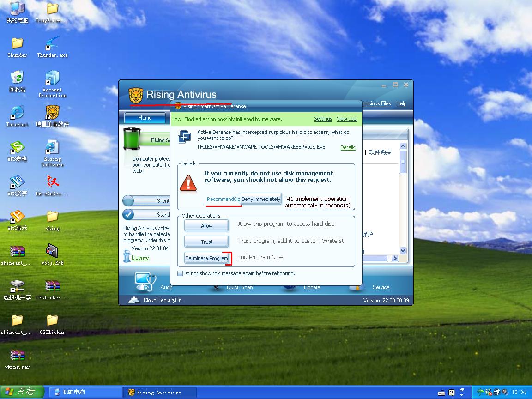Click the Audit computer icon in Rising Antivirus
The image size is (532, 399).
click(145, 282)
